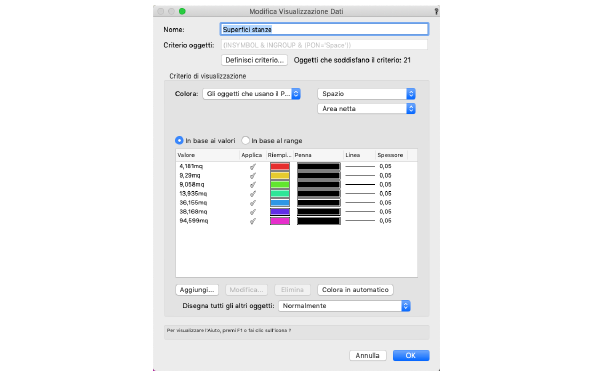Click the Spessore column header
This screenshot has width=593, height=377.
click(391, 155)
